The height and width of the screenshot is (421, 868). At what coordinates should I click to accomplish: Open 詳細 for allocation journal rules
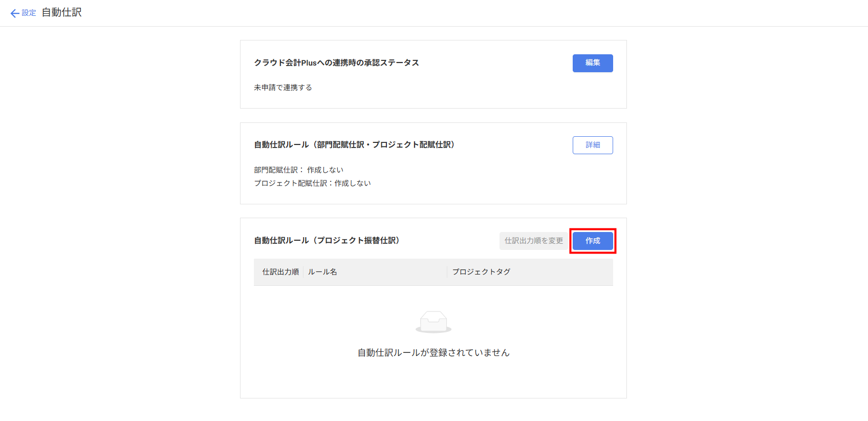[x=592, y=145]
